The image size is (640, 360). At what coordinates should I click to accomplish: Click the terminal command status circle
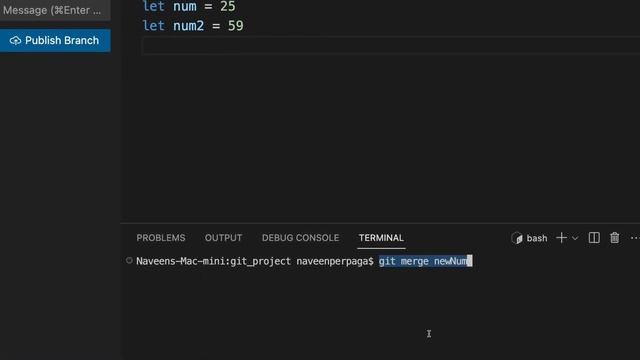129,260
